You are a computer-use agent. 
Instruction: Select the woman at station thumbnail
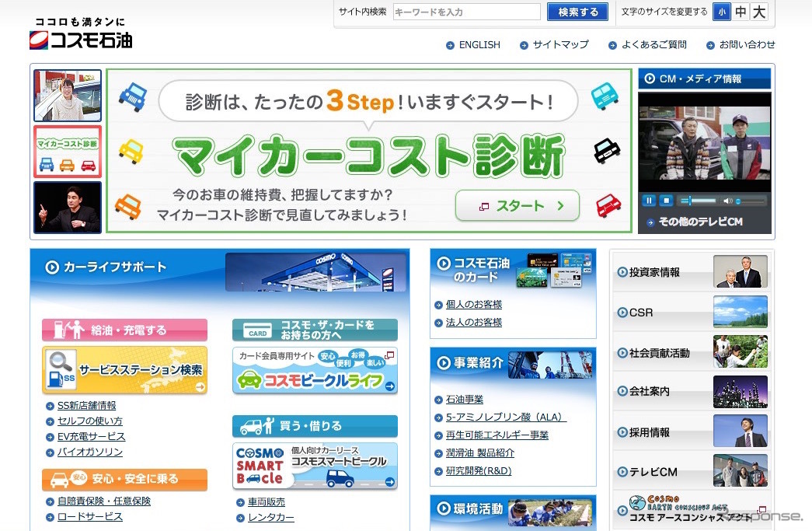[68, 96]
